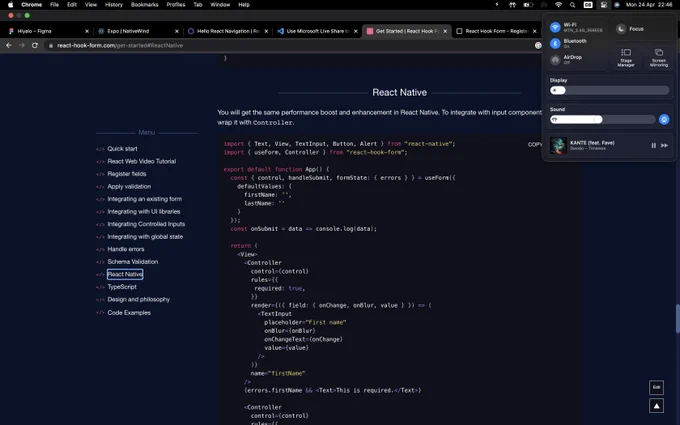Copy the React Native code sample

point(535,144)
